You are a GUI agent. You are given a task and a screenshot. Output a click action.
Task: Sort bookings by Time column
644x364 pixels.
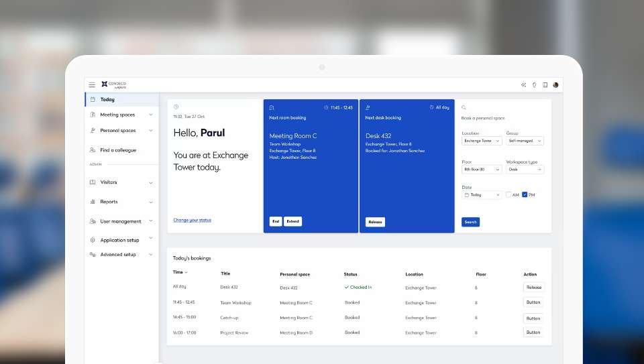pyautogui.click(x=180, y=272)
